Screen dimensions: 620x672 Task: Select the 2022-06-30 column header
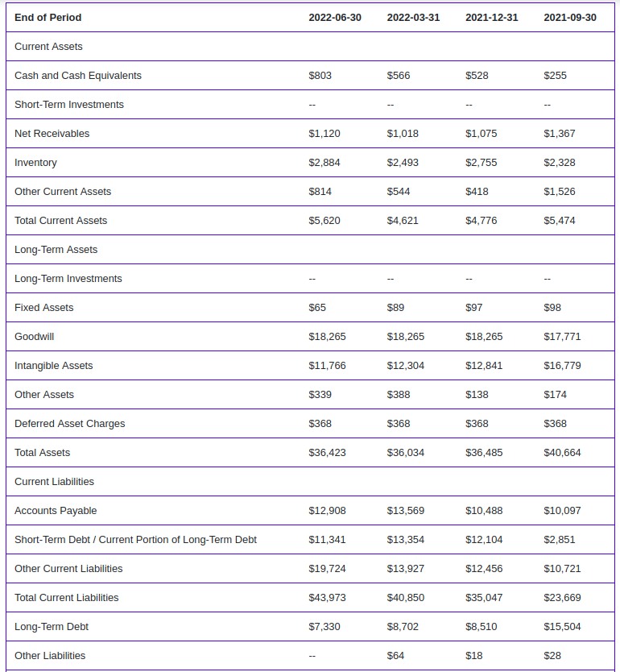(335, 18)
